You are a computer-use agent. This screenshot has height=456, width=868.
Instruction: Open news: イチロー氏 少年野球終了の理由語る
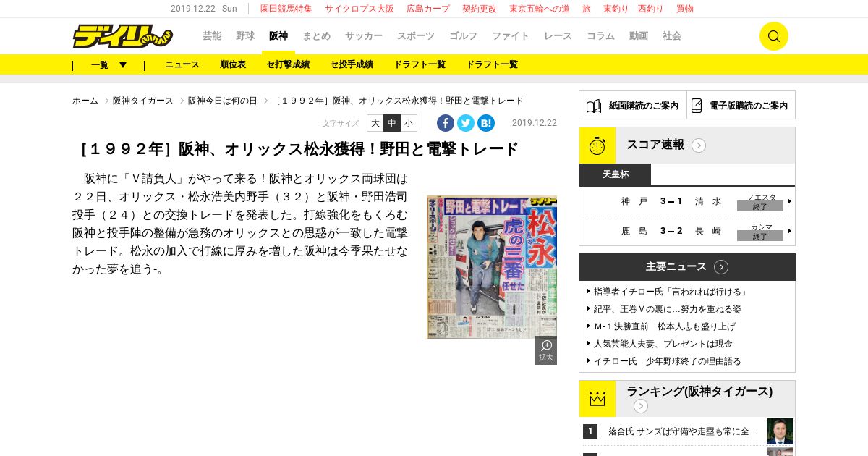667,361
